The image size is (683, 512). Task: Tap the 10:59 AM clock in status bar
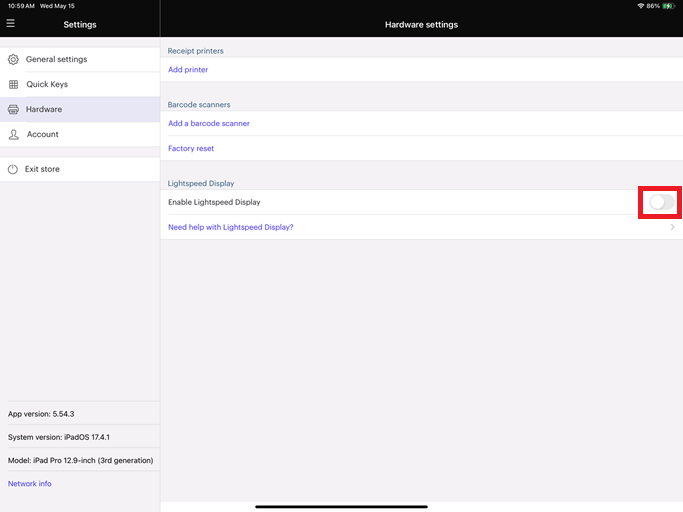coord(21,6)
